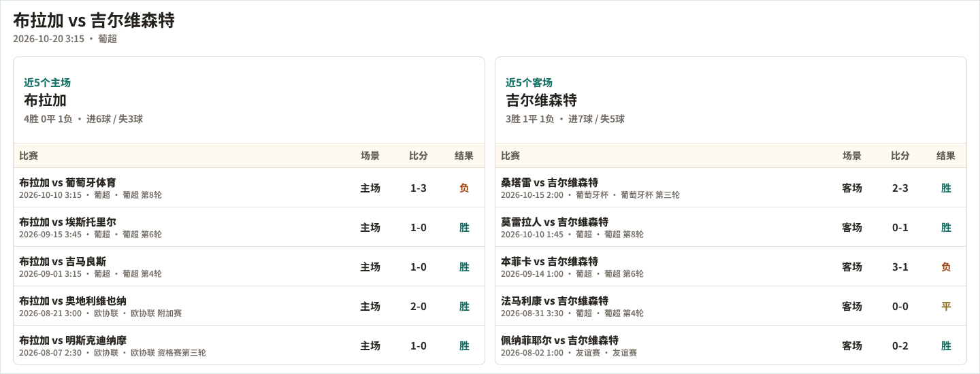Click the 布拉加 team card heading
Screen dimensions: 980x374
tap(45, 100)
